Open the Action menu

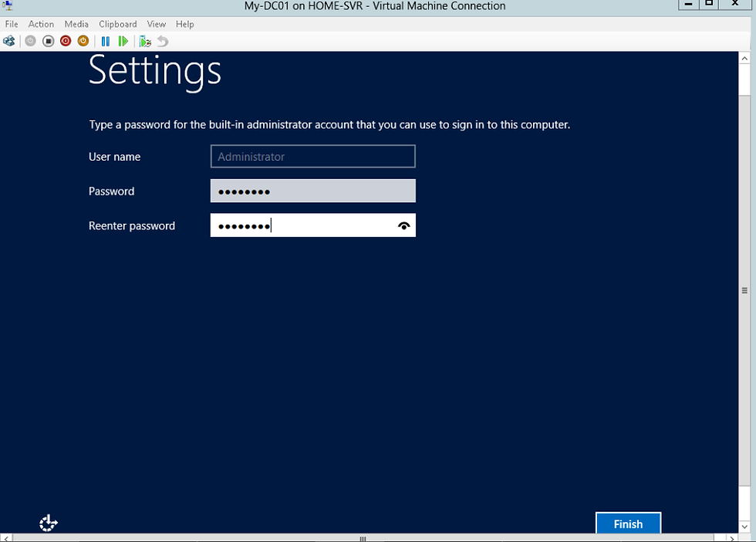[41, 24]
